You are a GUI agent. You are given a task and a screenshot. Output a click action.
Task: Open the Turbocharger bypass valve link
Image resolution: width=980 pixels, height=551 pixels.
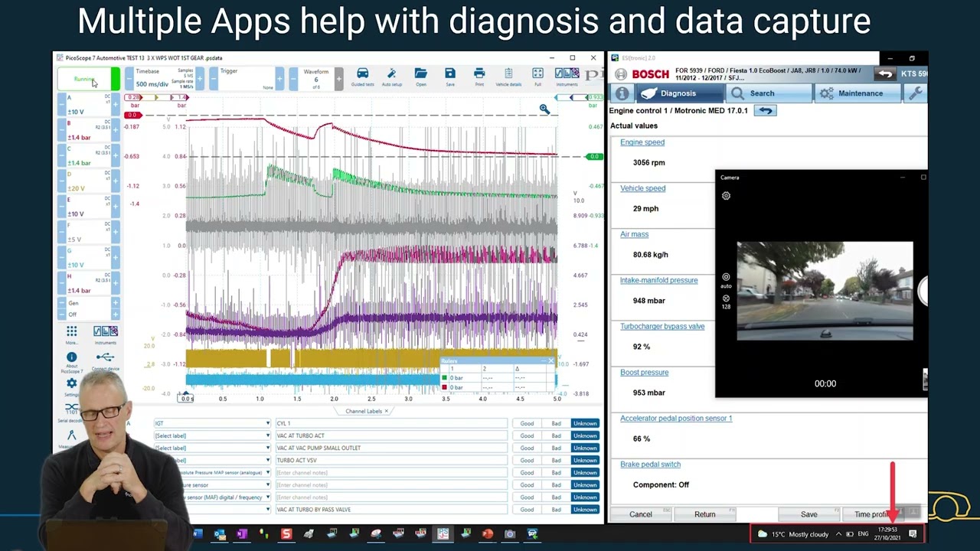tap(662, 327)
